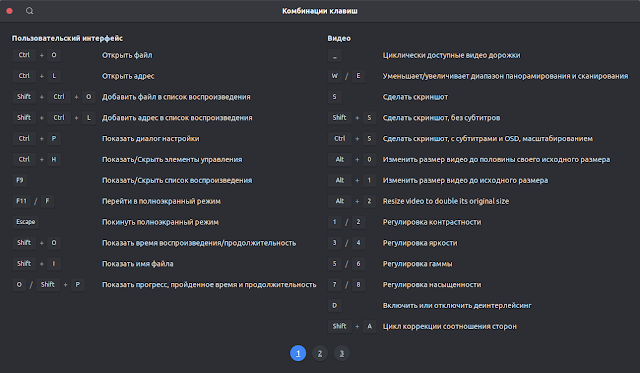Select the 'Открыть адрес' shortcut label
This screenshot has width=640, height=373.
pyautogui.click(x=128, y=76)
